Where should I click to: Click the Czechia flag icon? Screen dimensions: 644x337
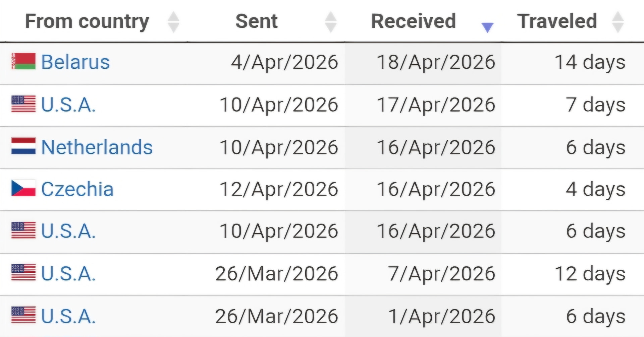tap(23, 188)
